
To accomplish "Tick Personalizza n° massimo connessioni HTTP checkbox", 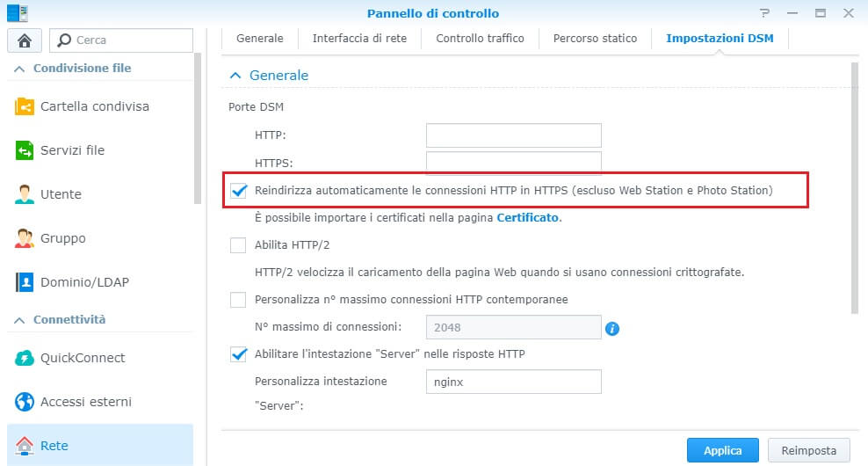I will click(x=238, y=300).
